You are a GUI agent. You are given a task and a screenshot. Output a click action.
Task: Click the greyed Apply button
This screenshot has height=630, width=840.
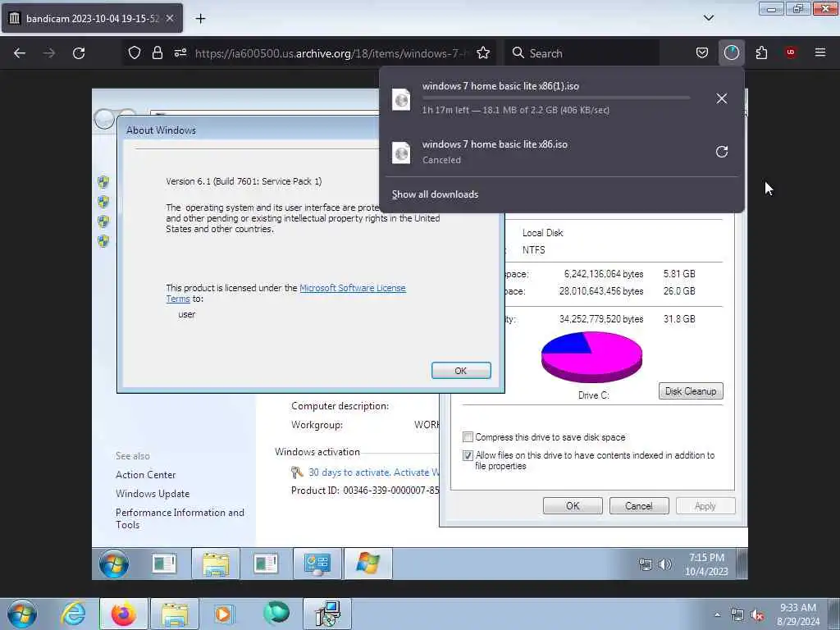(705, 505)
